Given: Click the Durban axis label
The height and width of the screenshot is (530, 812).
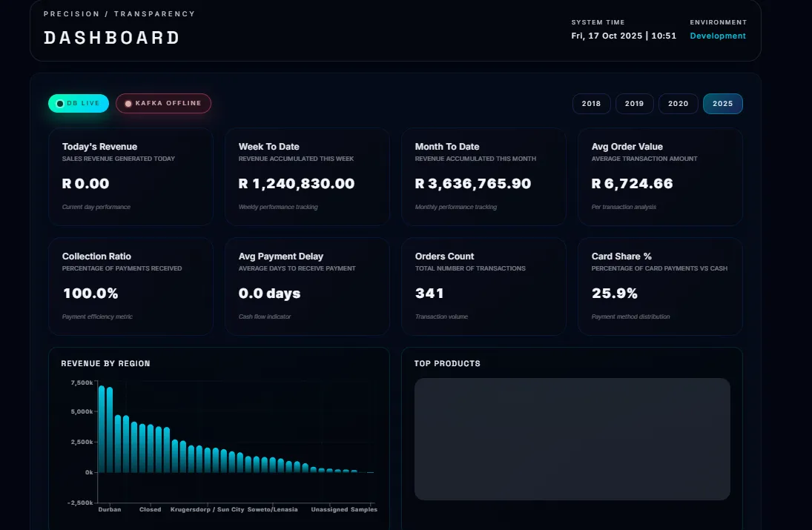Looking at the screenshot, I should 110,509.
